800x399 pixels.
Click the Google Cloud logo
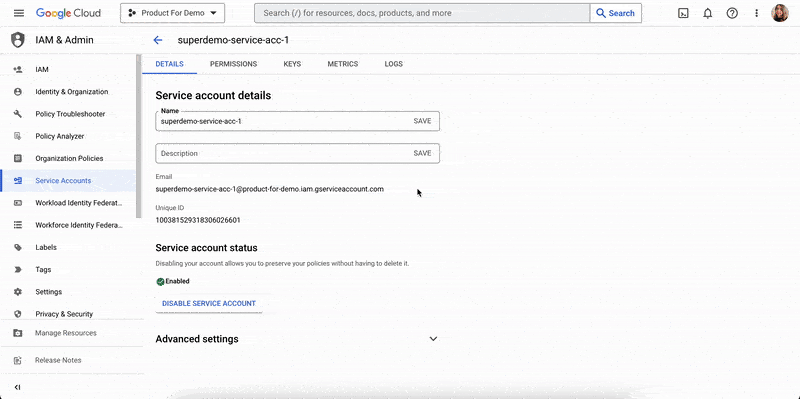(x=68, y=13)
